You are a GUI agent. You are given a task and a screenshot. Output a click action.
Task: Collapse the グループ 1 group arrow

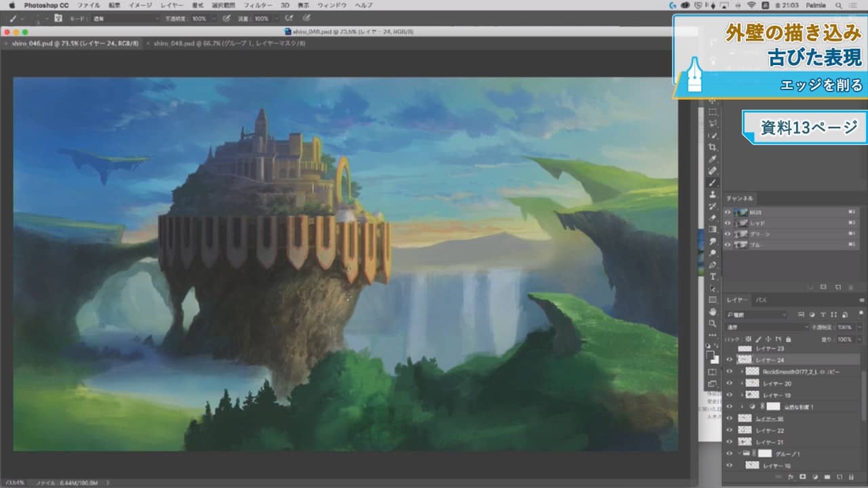[739, 453]
